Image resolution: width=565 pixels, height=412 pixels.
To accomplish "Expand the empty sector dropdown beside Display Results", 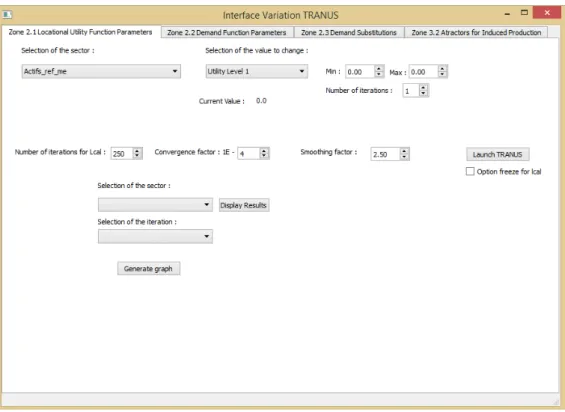I will point(155,205).
